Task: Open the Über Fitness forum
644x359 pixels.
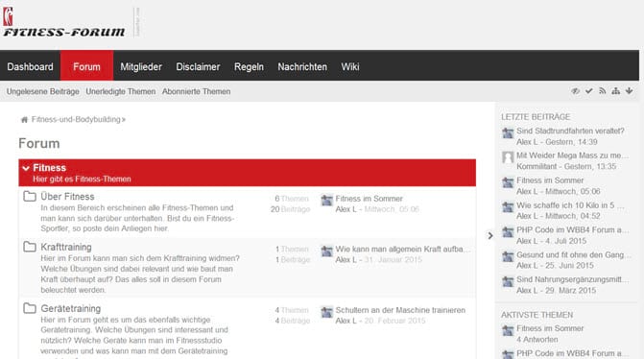Action: click(67, 197)
